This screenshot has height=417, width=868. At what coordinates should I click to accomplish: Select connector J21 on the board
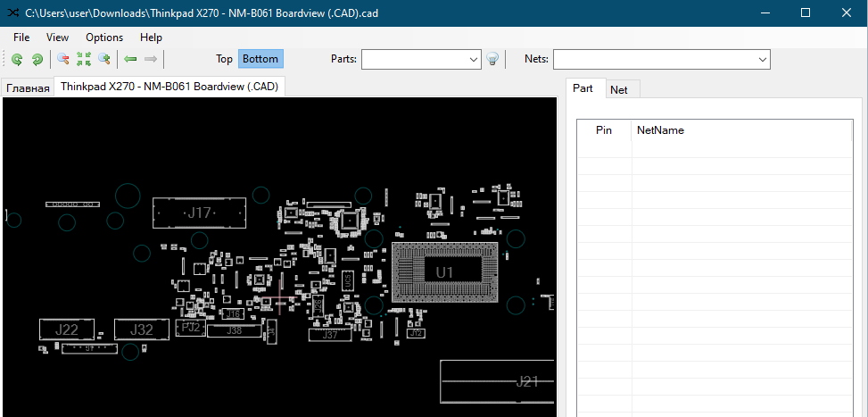pyautogui.click(x=497, y=381)
